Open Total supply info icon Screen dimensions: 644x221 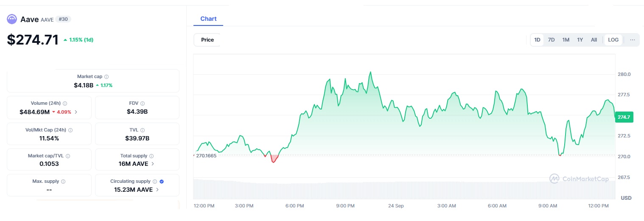tap(151, 156)
